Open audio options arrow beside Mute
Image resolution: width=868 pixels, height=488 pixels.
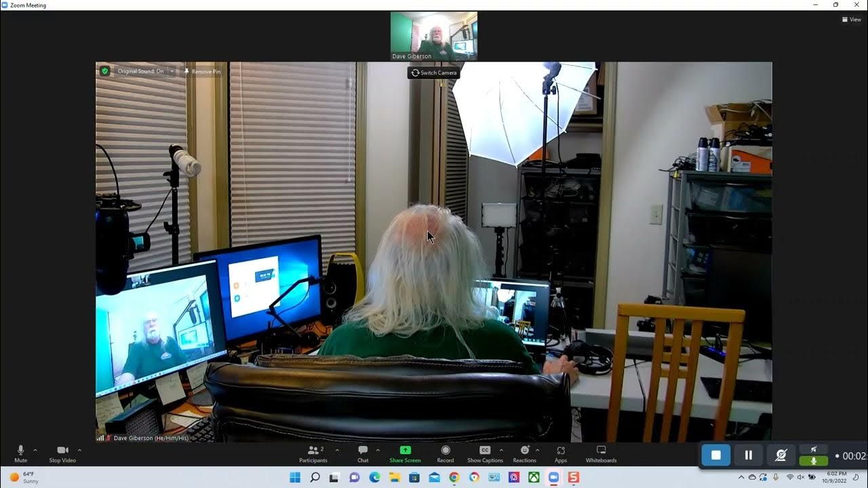pos(35,450)
